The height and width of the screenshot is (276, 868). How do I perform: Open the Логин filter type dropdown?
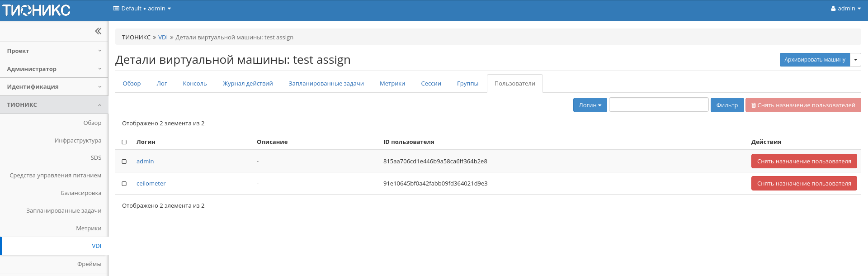pyautogui.click(x=590, y=105)
